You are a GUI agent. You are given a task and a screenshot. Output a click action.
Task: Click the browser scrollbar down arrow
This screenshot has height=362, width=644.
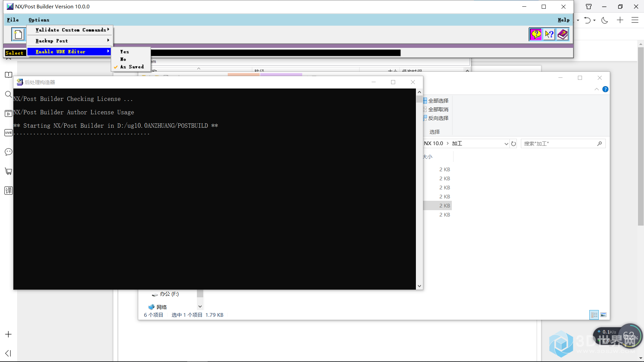tap(641, 358)
